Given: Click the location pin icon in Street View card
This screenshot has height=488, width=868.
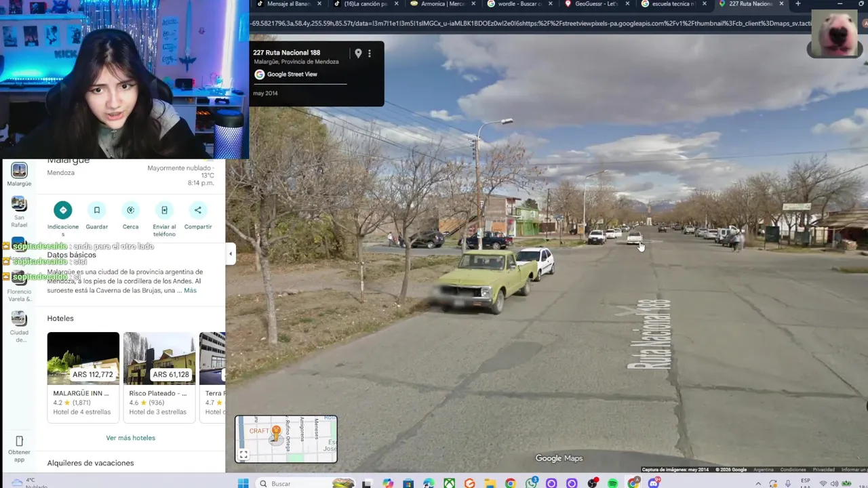Looking at the screenshot, I should [x=358, y=54].
